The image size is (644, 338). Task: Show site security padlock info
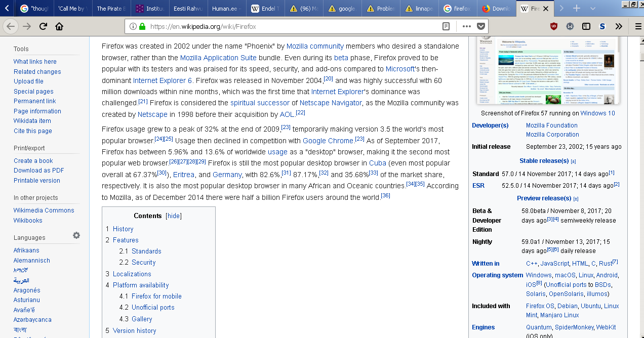142,26
